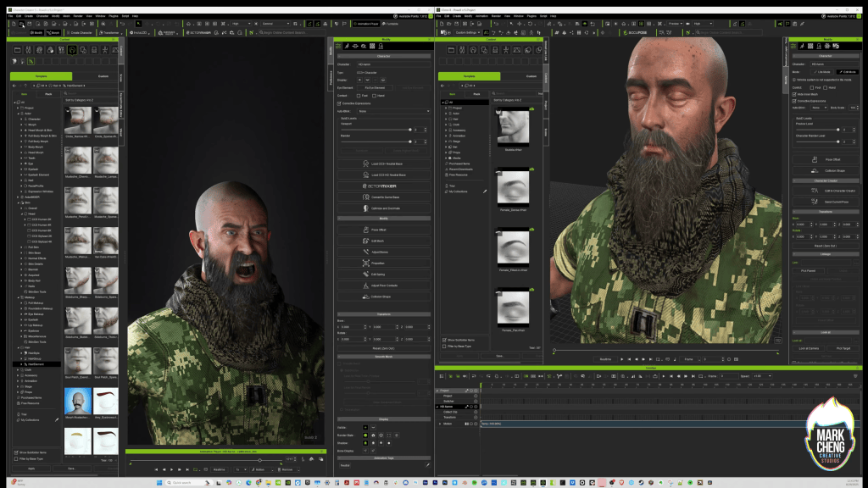This screenshot has height=488, width=868.
Task: Go back using the Content panel back arrow
Action: (14, 86)
